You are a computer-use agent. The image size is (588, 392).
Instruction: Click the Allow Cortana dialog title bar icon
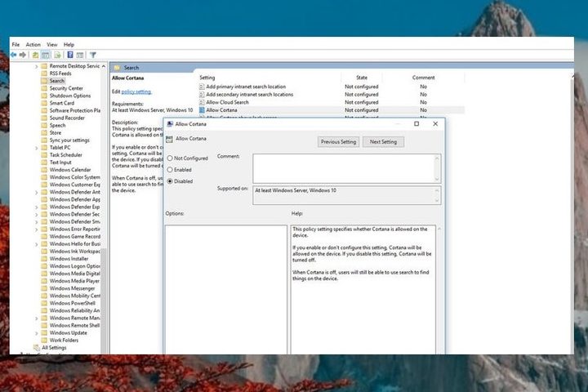click(170, 124)
